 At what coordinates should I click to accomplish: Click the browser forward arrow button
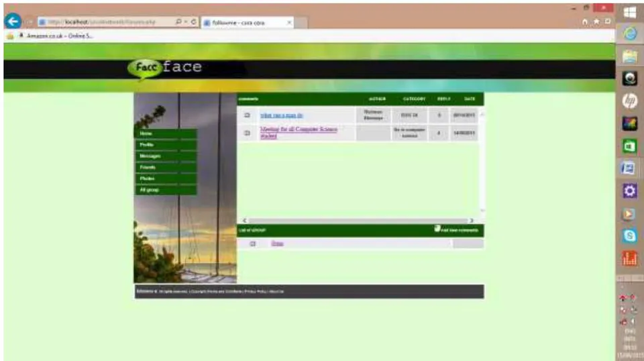point(30,21)
